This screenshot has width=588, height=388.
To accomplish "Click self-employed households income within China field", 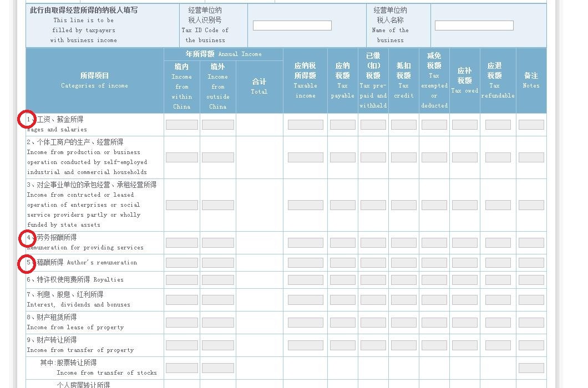I will coord(181,157).
